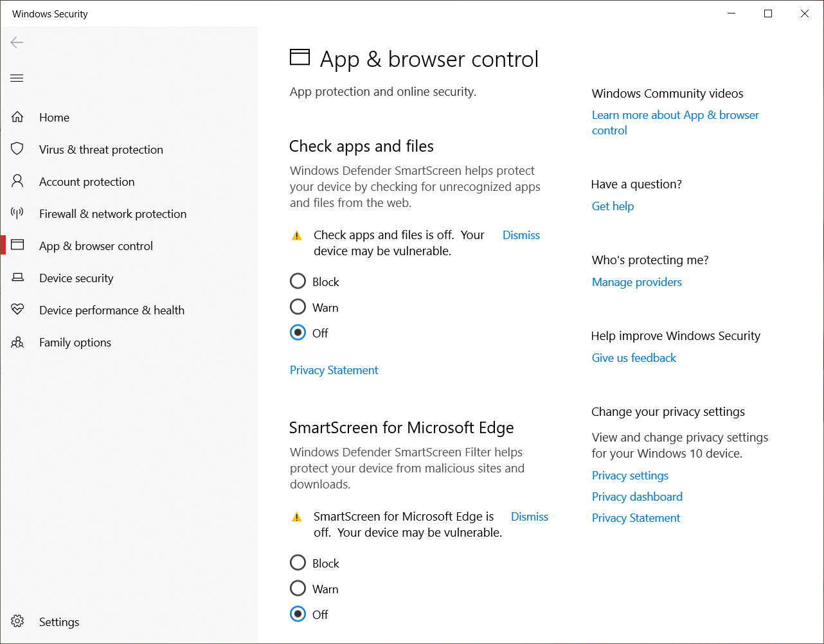824x644 pixels.
Task: Click the Windows Security title bar text
Action: click(x=50, y=14)
